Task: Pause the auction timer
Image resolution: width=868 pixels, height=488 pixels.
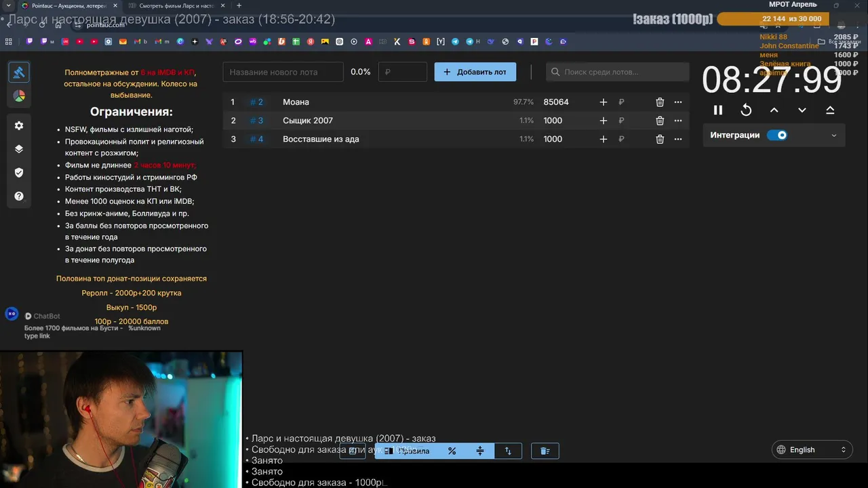Action: coord(718,110)
